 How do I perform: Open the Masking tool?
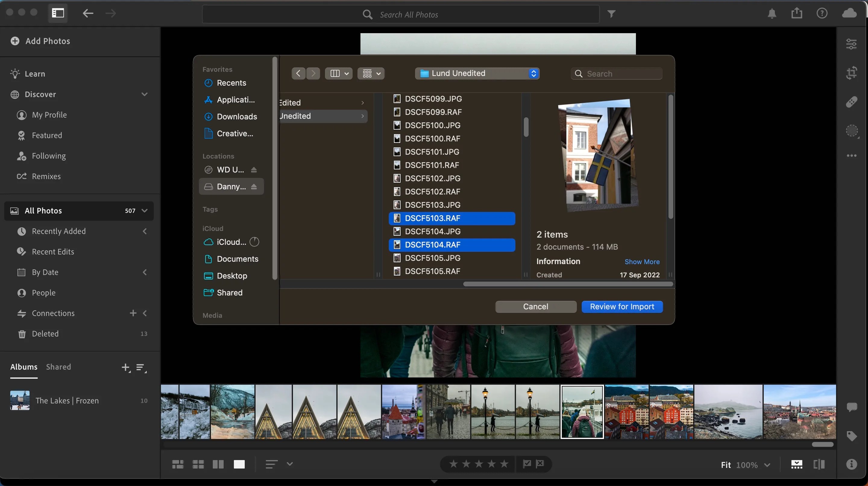click(x=852, y=131)
